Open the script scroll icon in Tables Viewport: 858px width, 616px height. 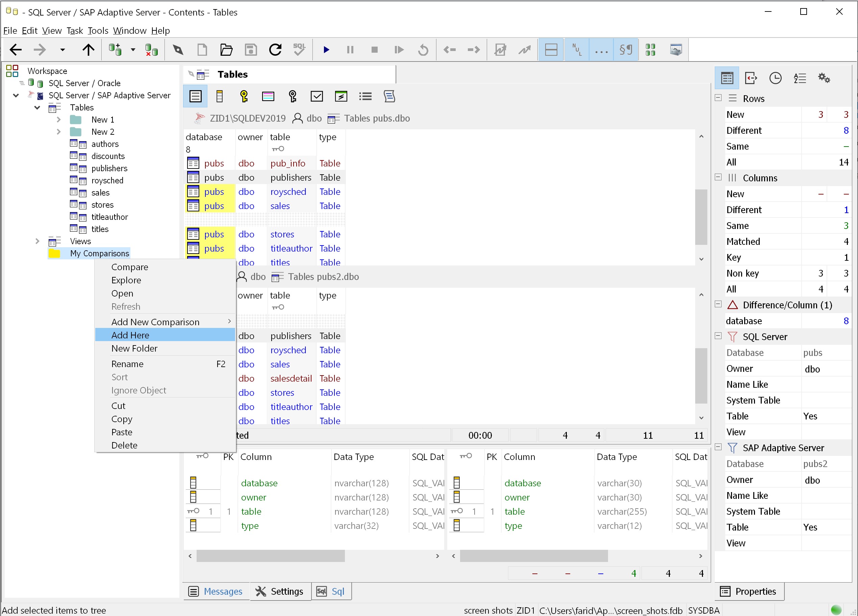(x=389, y=97)
